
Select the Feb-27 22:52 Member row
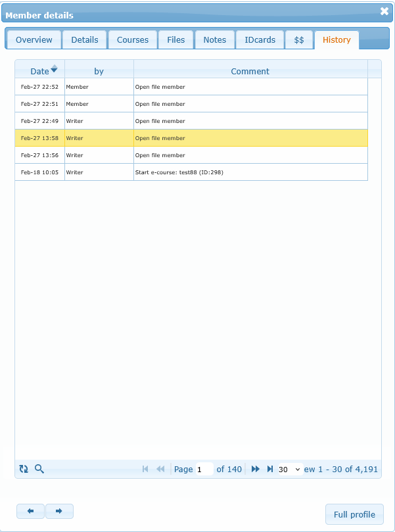tap(191, 87)
